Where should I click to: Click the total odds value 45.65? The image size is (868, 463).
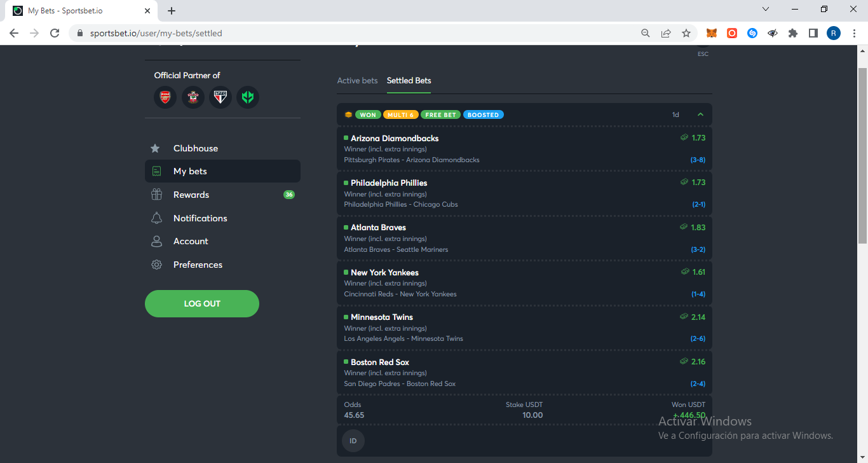354,415
